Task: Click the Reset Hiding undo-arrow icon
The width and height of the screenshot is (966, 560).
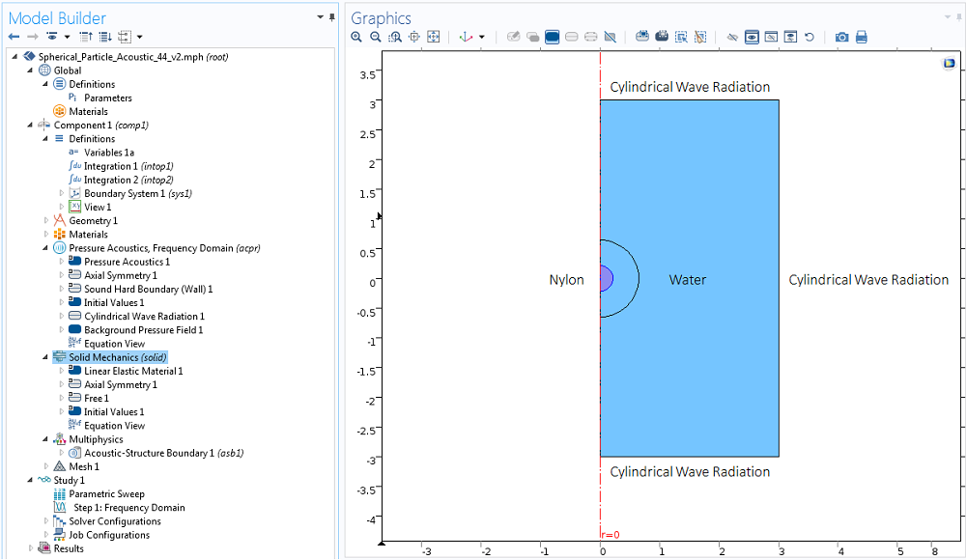Action: tap(810, 37)
